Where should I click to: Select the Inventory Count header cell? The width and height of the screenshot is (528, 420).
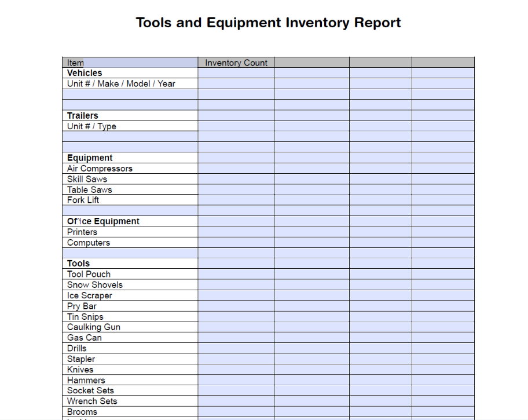click(235, 62)
